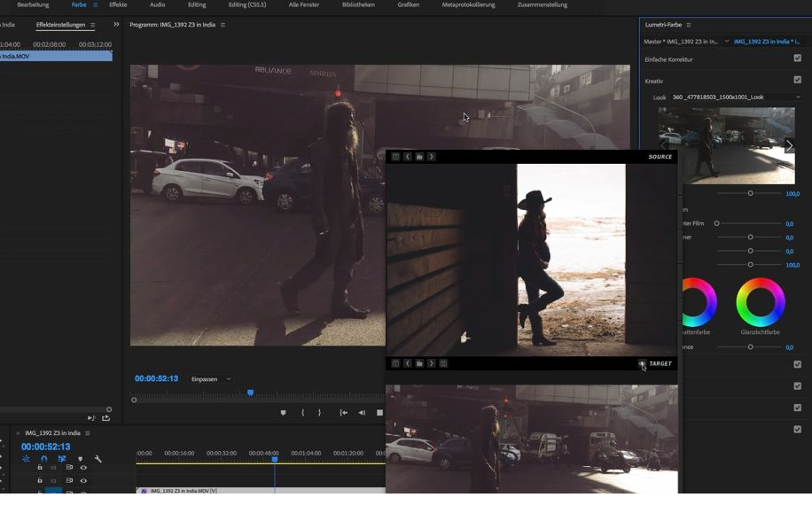The height and width of the screenshot is (513, 812).
Task: Open the Look preset dropdown
Action: coord(736,97)
